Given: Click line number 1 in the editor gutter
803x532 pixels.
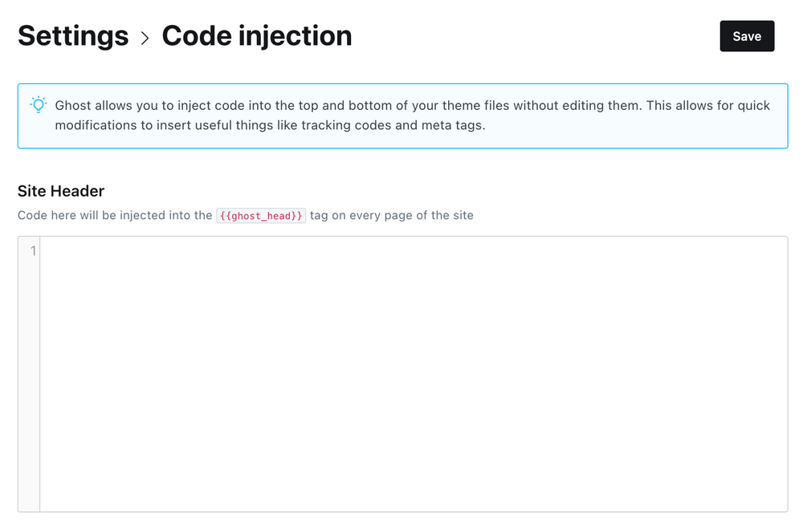Looking at the screenshot, I should point(31,250).
